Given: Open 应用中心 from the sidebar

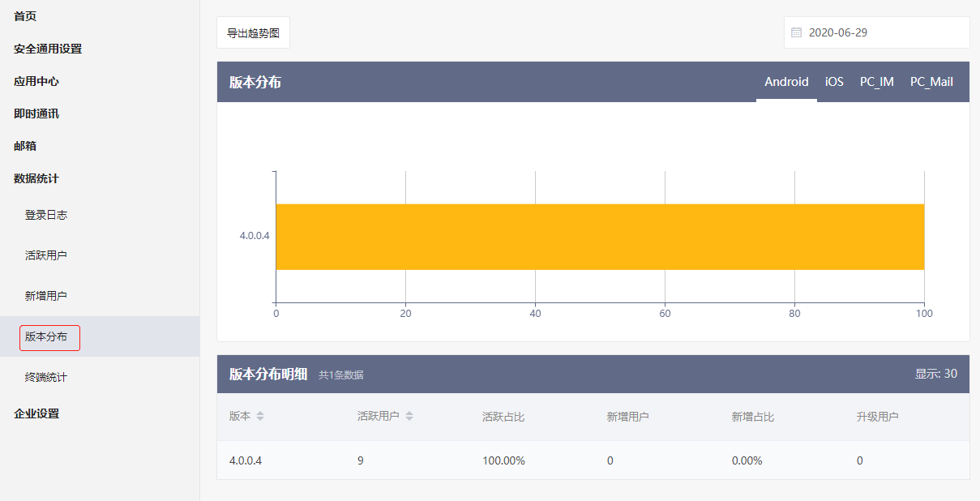Looking at the screenshot, I should click(x=36, y=81).
